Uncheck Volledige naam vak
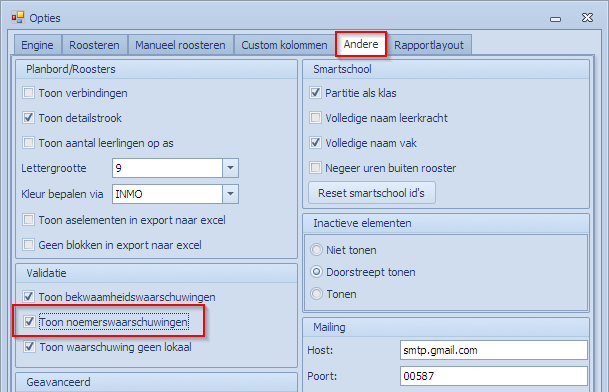609x392 pixels. point(315,143)
